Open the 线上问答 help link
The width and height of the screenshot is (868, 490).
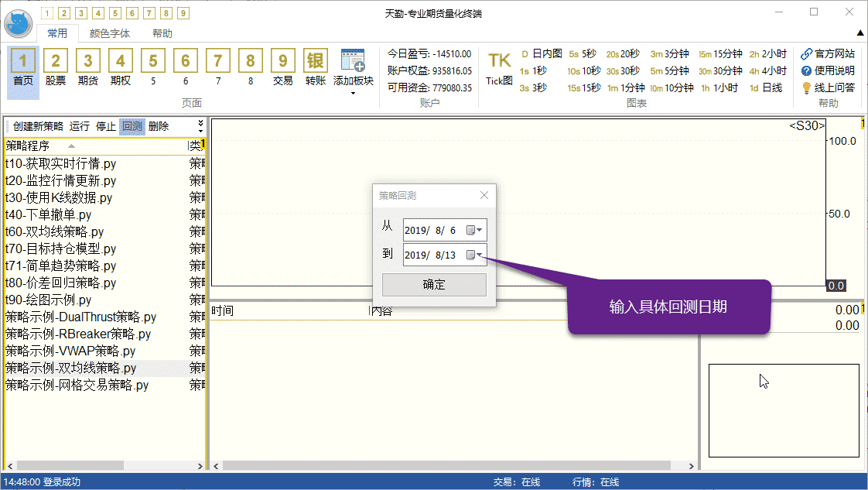coord(828,88)
